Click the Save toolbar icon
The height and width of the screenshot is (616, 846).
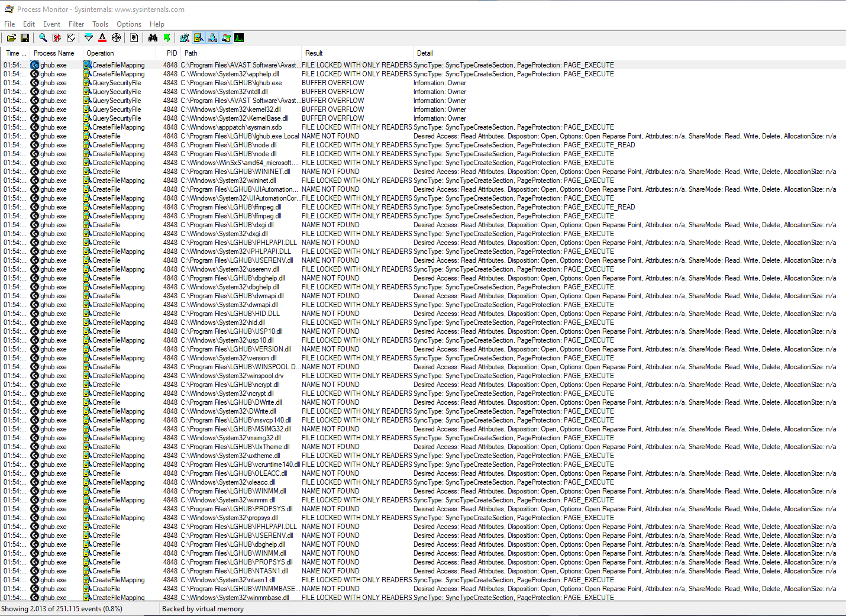pos(25,38)
